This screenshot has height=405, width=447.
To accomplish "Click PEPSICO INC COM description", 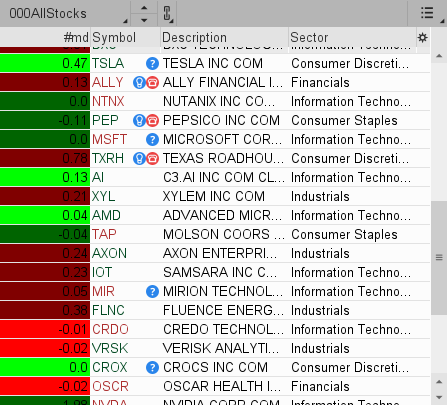I will [x=221, y=120].
